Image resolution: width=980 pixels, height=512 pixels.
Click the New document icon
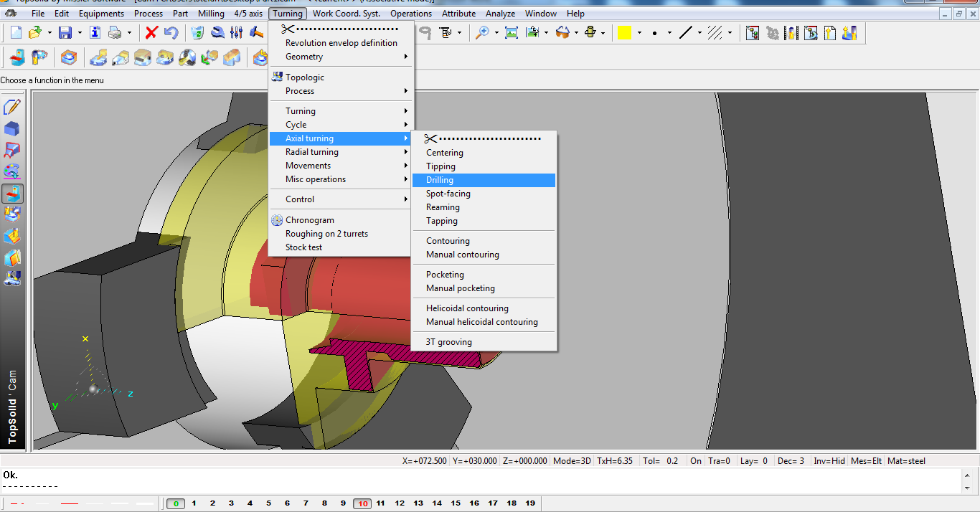pos(16,32)
